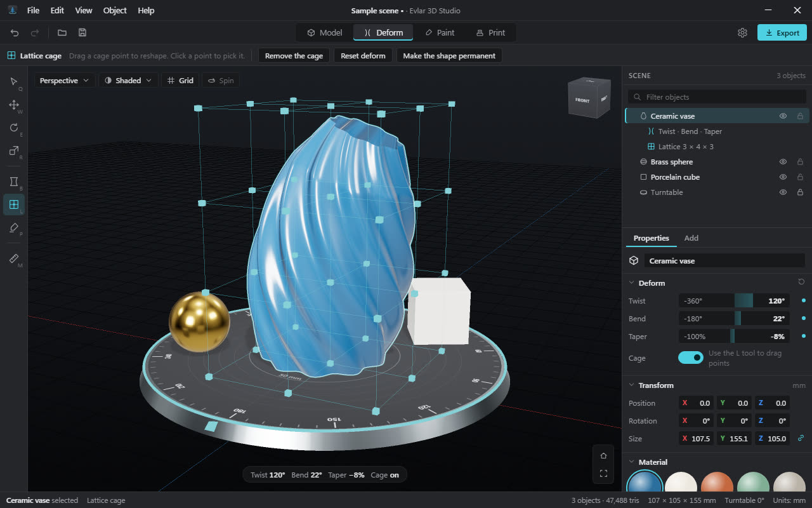Open the settings gear
This screenshot has width=812, height=508.
click(742, 32)
